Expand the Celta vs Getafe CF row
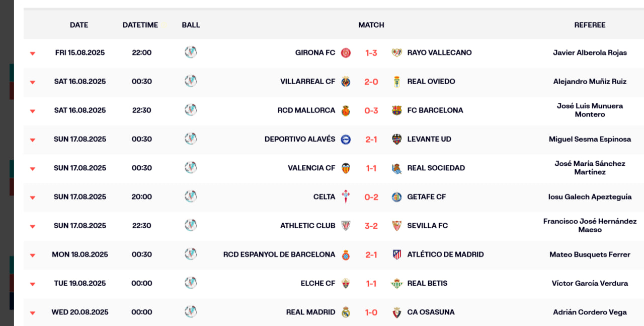Viewport: 644px width, 326px height. (x=33, y=198)
